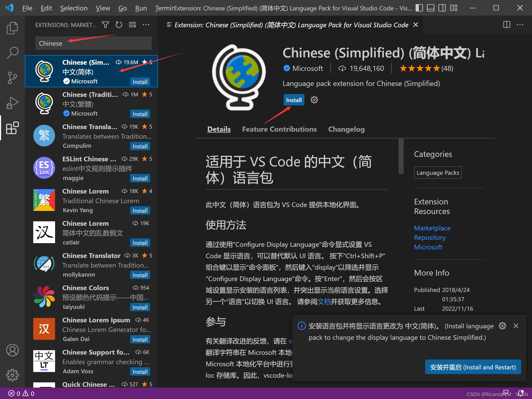
Task: Open Run and Debug view icon
Action: point(12,103)
